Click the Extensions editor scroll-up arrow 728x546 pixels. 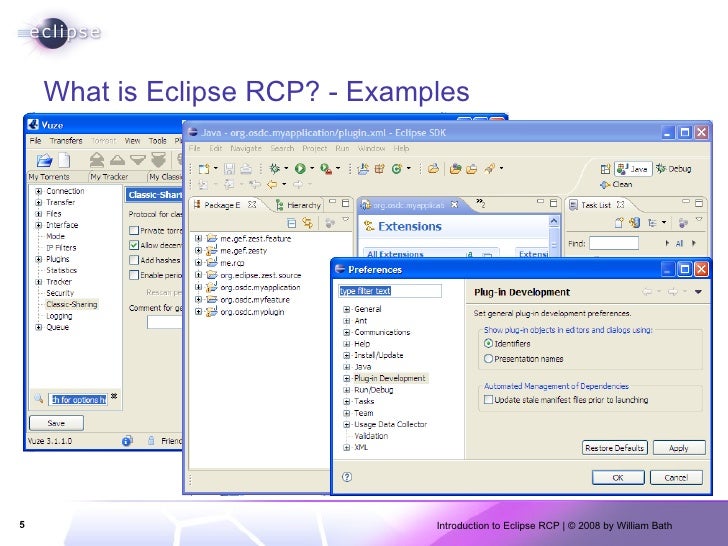[553, 221]
